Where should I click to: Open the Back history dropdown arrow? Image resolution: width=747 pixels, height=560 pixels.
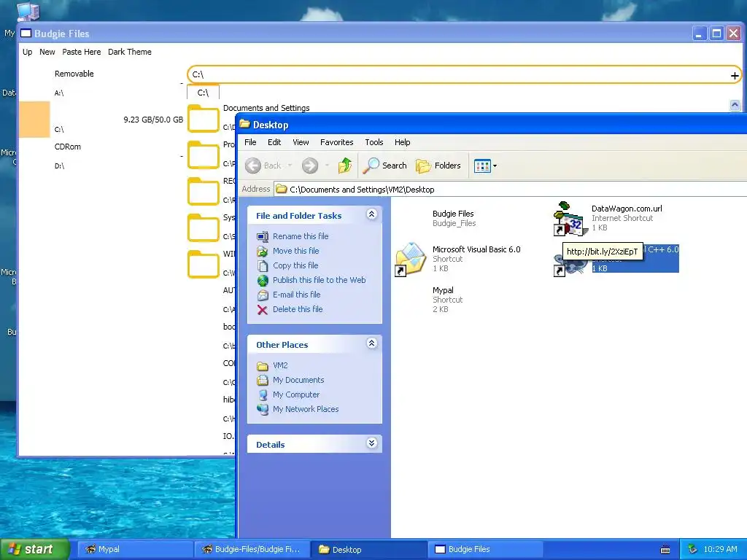[x=289, y=166]
